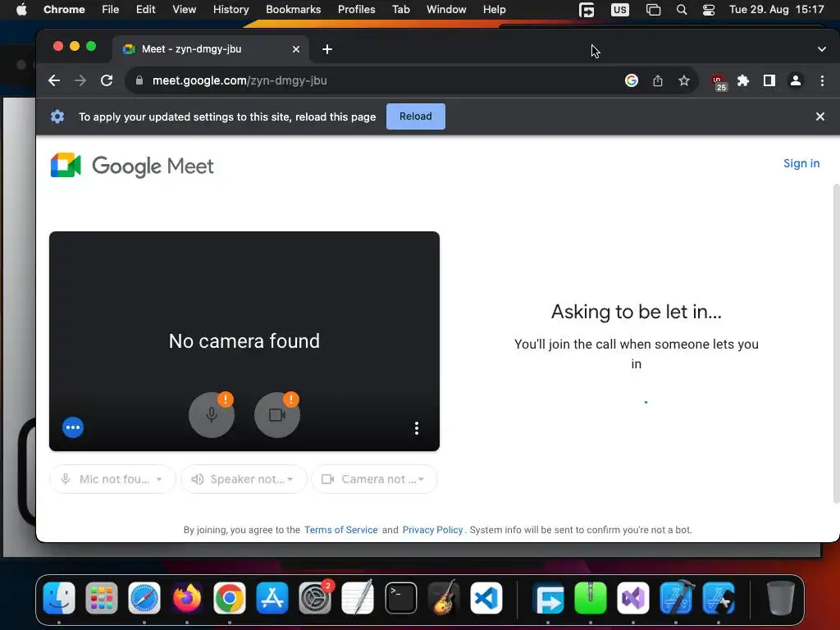Open Launchpad from the Dock
840x630 pixels.
point(102,598)
